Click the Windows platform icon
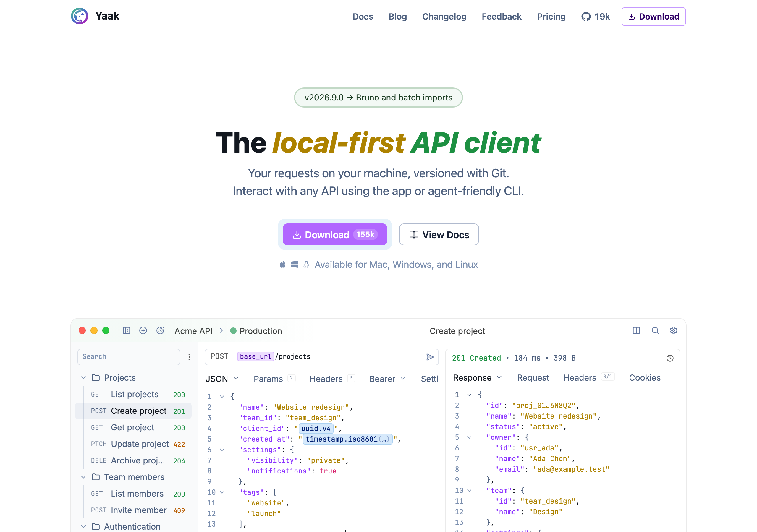The height and width of the screenshot is (532, 757). tap(295, 264)
